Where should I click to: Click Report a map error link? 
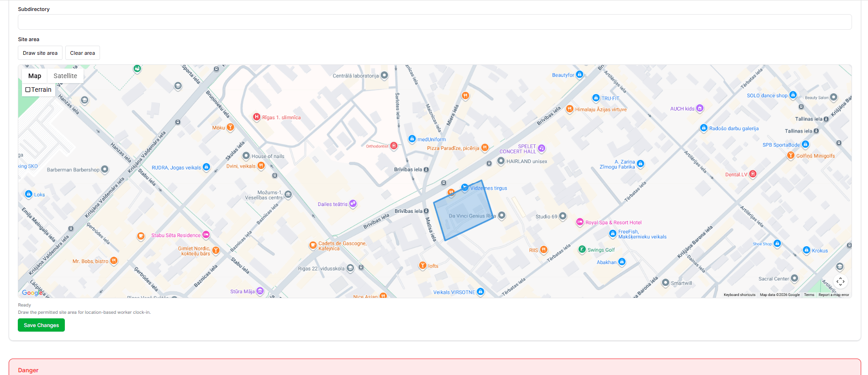coord(834,295)
